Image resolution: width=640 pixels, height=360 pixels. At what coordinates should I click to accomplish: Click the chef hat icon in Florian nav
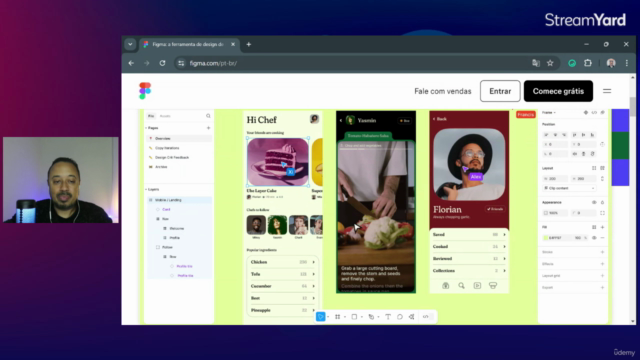[493, 286]
